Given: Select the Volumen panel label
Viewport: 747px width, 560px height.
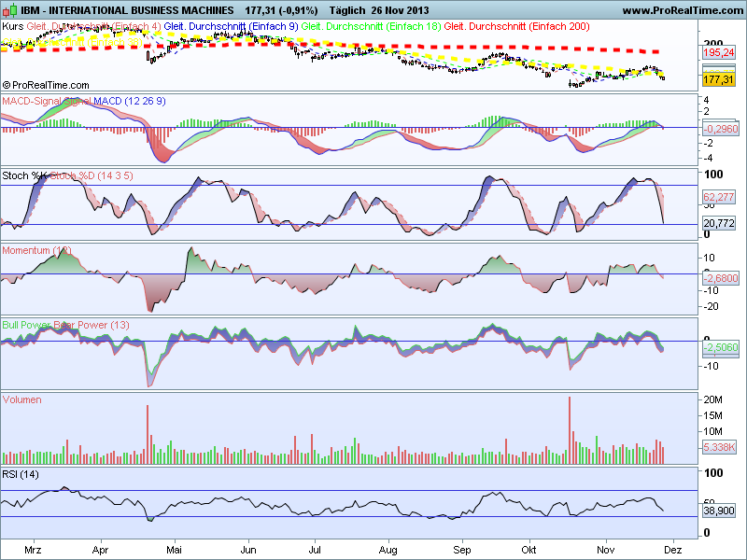Looking at the screenshot, I should [21, 399].
